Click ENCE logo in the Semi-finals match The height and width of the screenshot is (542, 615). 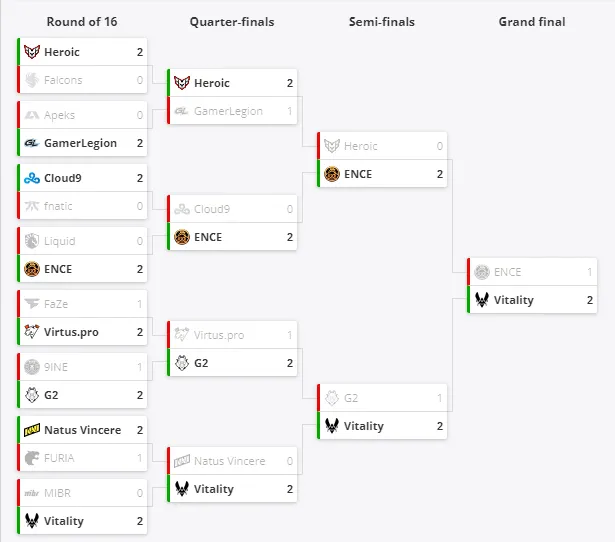332,174
